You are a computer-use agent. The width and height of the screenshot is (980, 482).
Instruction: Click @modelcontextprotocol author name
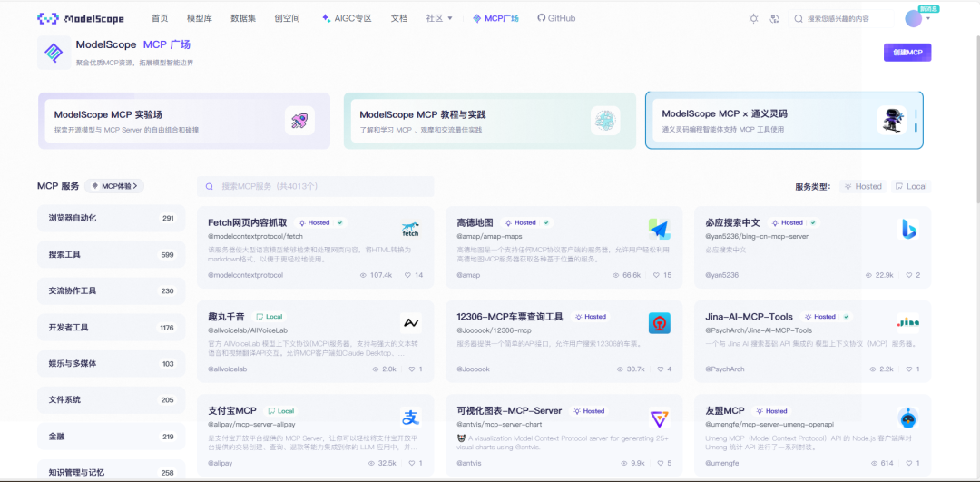245,275
